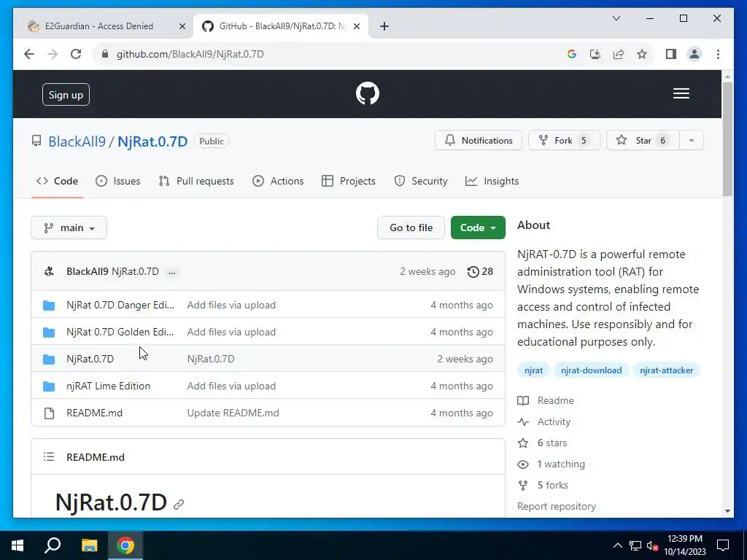This screenshot has height=560, width=747.
Task: Click the muted speaker tray icon
Action: [x=652, y=545]
